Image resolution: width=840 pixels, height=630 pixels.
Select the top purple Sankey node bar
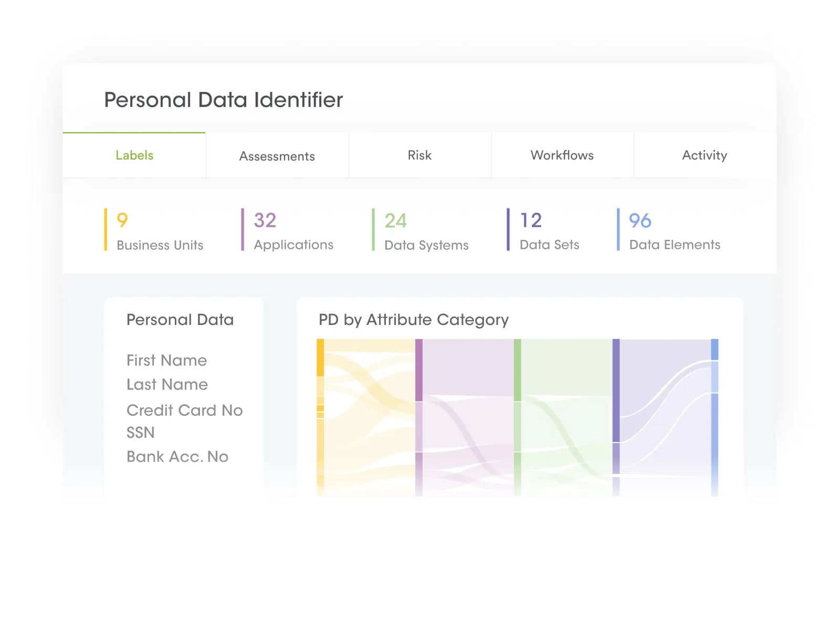(419, 370)
